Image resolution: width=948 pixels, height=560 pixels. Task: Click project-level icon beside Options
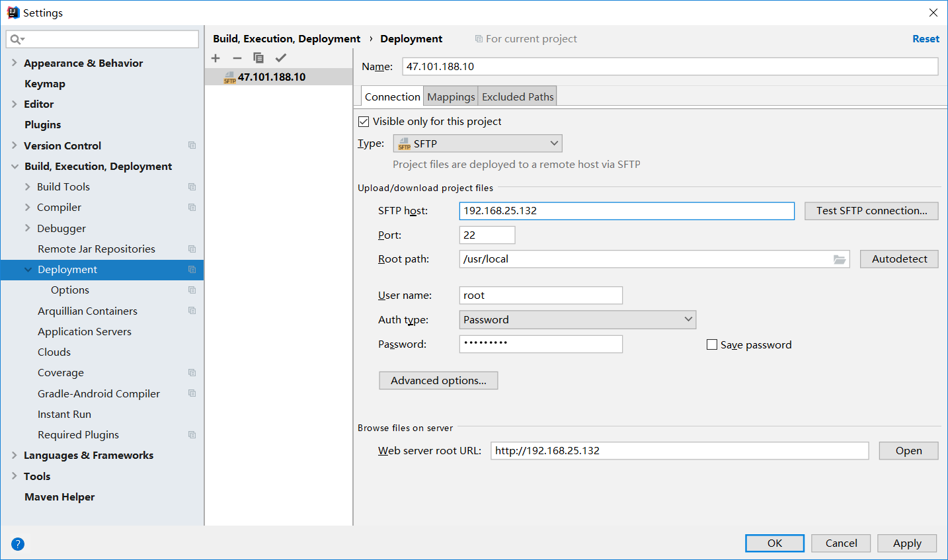[x=192, y=290]
